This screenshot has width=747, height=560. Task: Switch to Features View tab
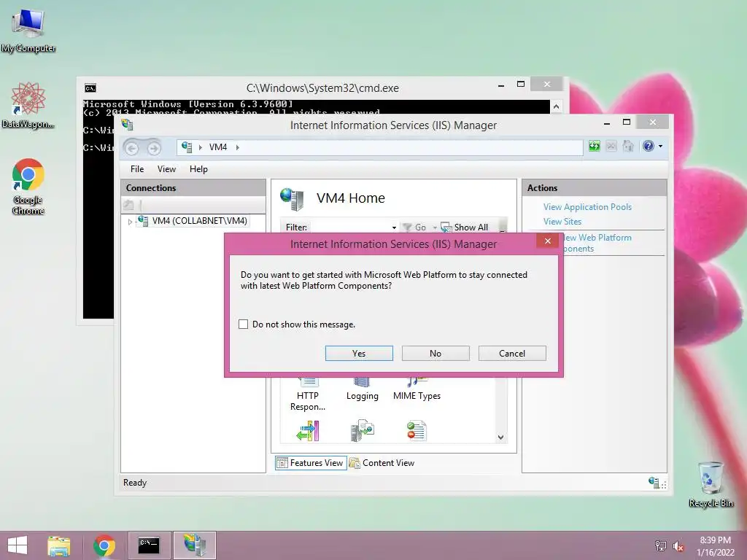pyautogui.click(x=311, y=463)
